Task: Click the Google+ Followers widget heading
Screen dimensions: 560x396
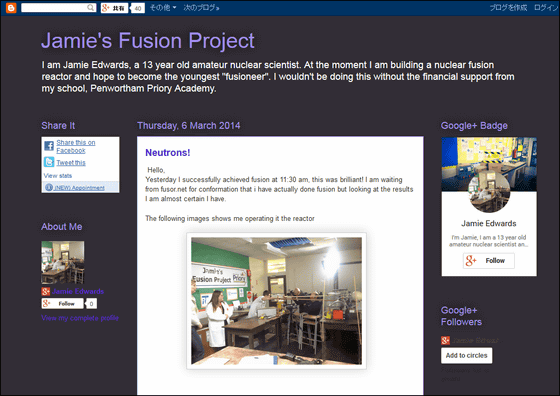Action: coord(461,316)
